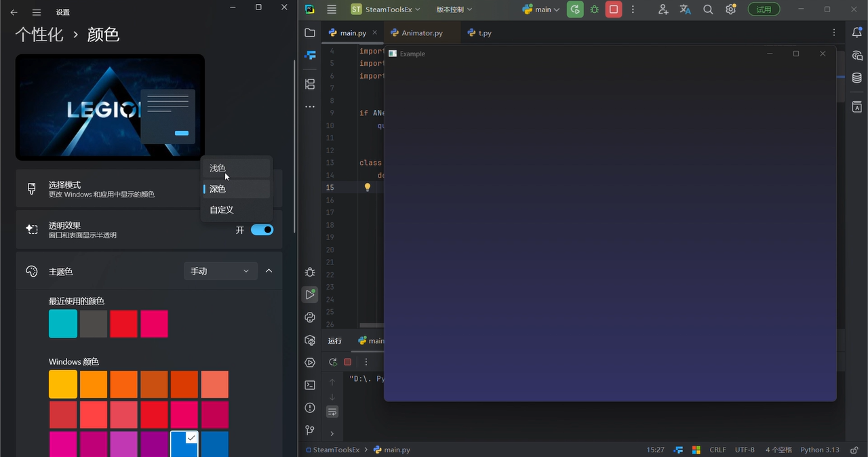868x457 pixels.
Task: Close the main.py editor tab
Action: [x=375, y=33]
